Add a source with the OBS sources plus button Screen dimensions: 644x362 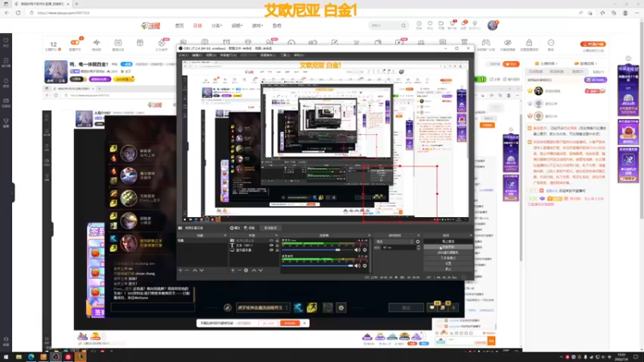[x=233, y=270]
